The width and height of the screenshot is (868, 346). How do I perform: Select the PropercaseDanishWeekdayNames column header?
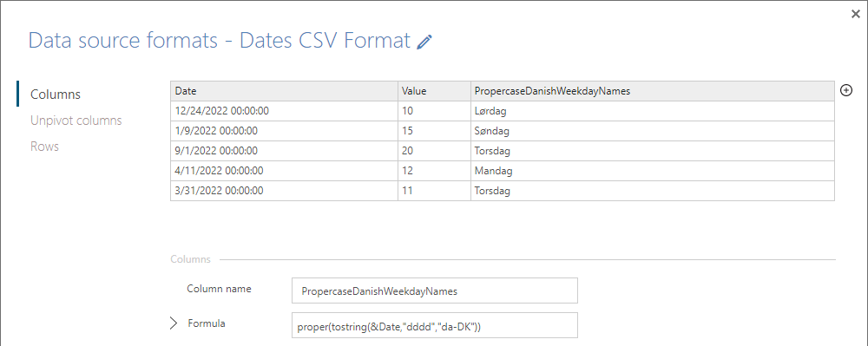click(653, 91)
